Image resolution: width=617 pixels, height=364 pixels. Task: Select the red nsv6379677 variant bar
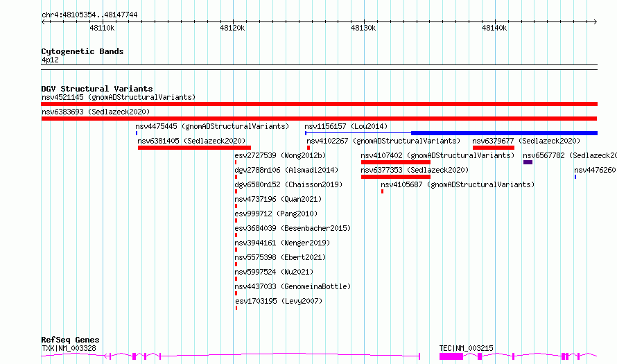pos(494,148)
